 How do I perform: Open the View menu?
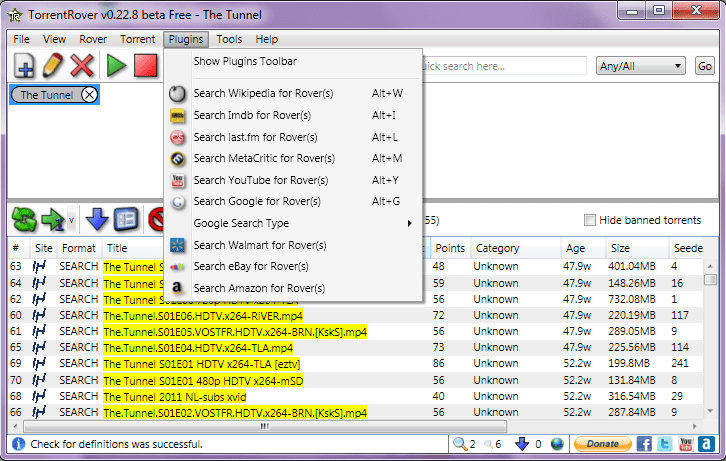(54, 39)
